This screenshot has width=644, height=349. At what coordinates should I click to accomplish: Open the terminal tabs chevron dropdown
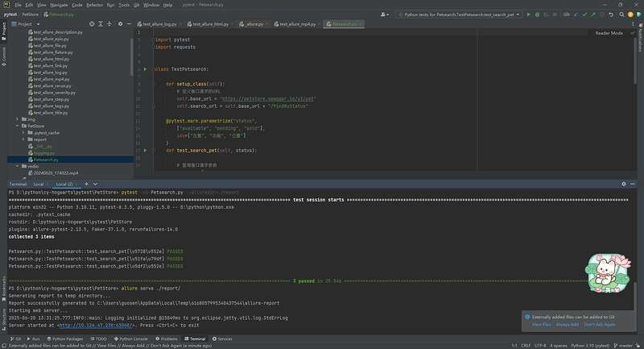click(x=95, y=184)
